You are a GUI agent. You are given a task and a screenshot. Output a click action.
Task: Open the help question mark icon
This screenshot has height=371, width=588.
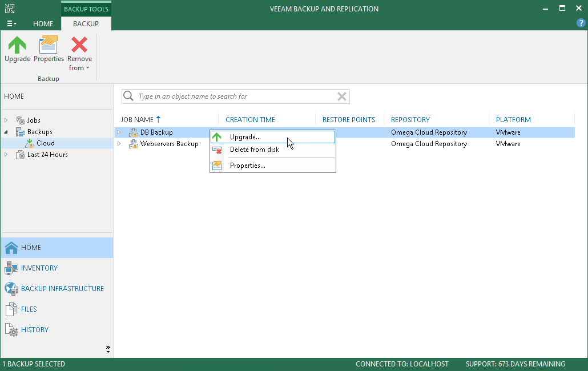(581, 23)
